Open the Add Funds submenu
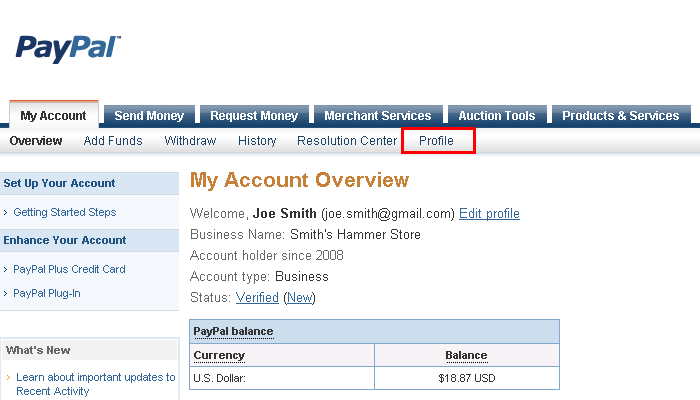The height and width of the screenshot is (400, 700). 113,141
